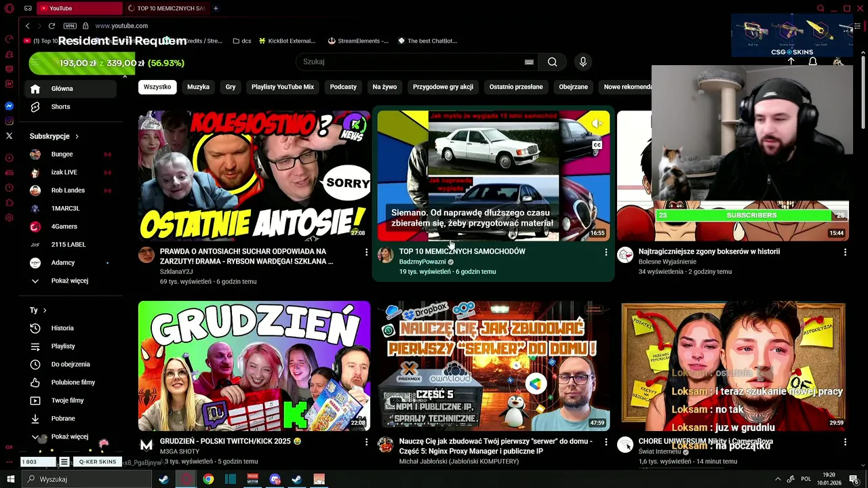Screen dimensions: 868x488
Task: Open GRUDZIEŃ video thumbnail
Action: click(254, 366)
